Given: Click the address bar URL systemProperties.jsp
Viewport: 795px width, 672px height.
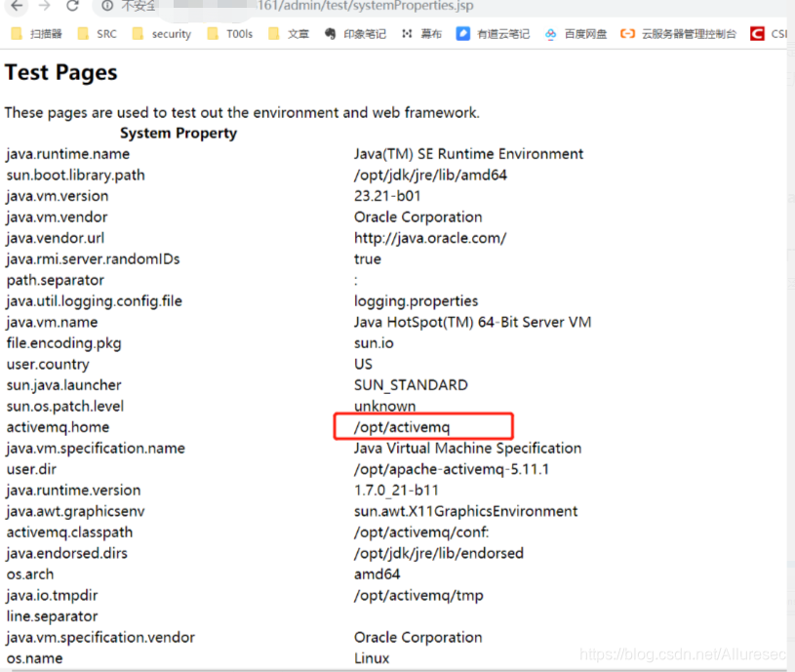Looking at the screenshot, I should [365, 6].
